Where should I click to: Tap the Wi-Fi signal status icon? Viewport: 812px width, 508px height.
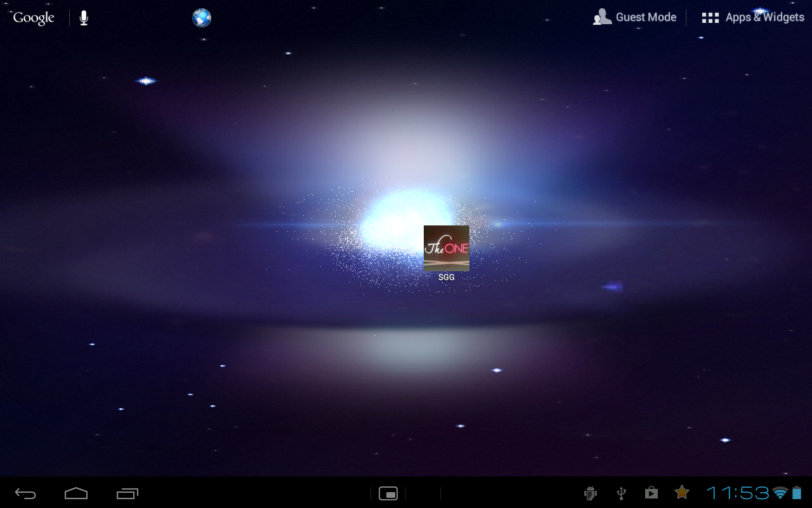pos(780,493)
